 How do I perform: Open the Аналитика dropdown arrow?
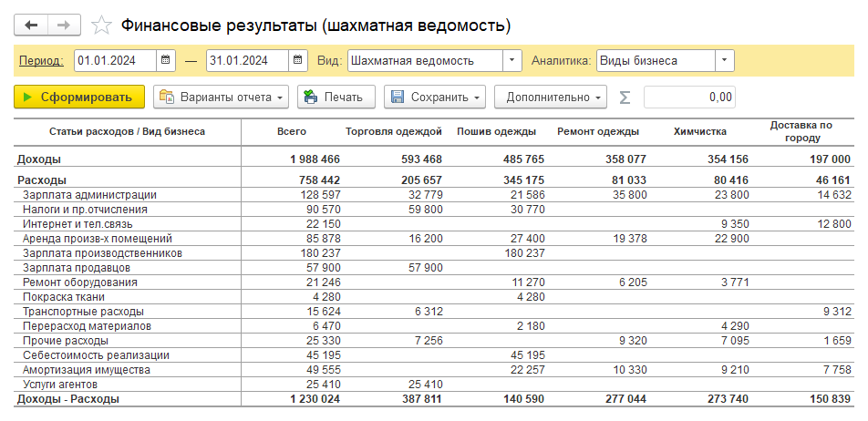point(725,60)
